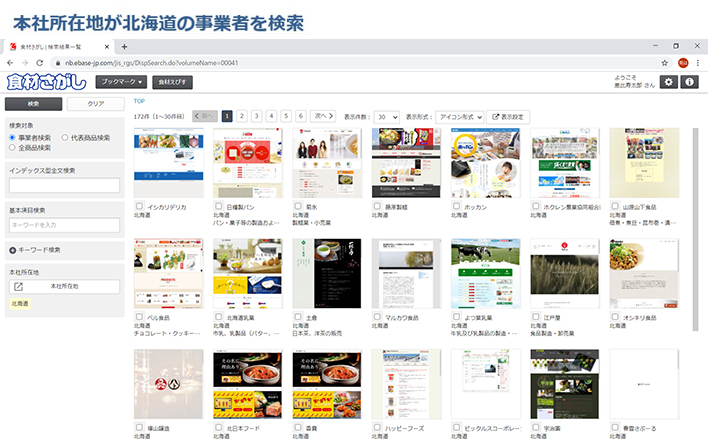
Task: Open the 表示件数 30 dropdown
Action: point(387,117)
